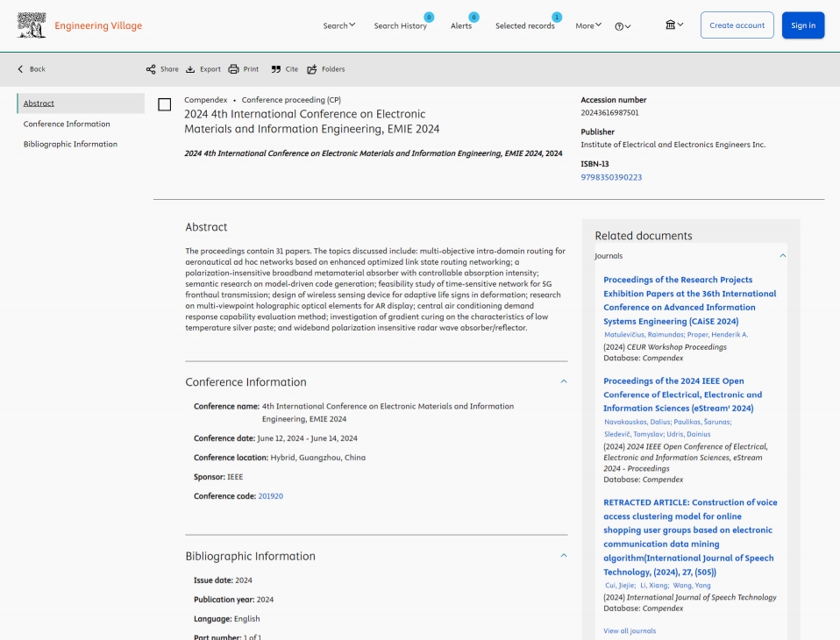Screen dimensions: 840x640
Task: Jump to Conference Information in sidebar
Action: [x=67, y=124]
